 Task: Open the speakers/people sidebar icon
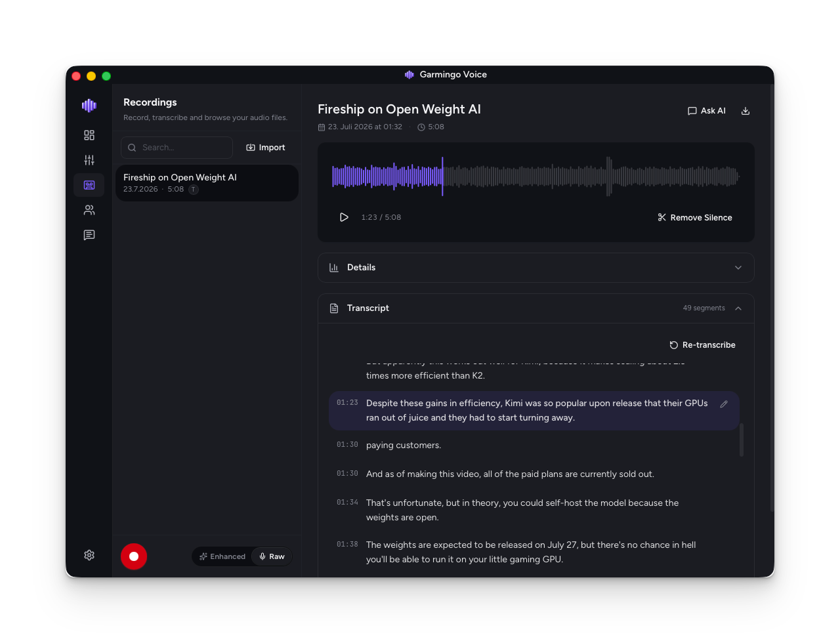point(89,210)
